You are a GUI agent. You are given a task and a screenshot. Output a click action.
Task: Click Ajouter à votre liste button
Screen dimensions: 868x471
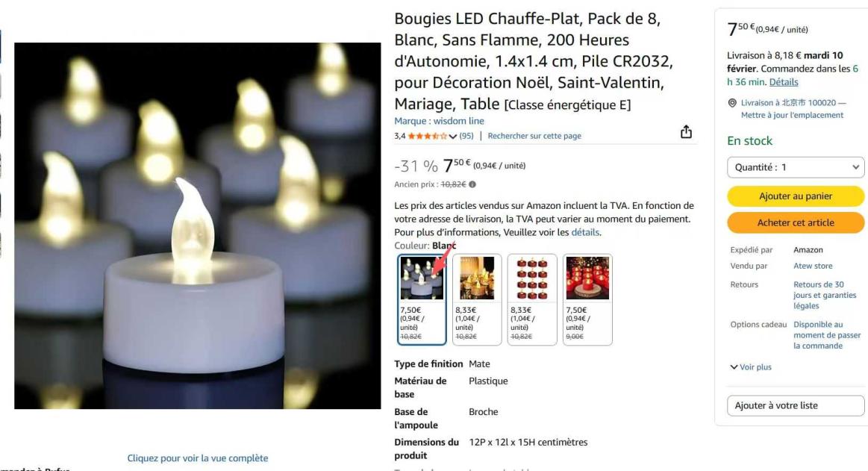[x=796, y=406]
